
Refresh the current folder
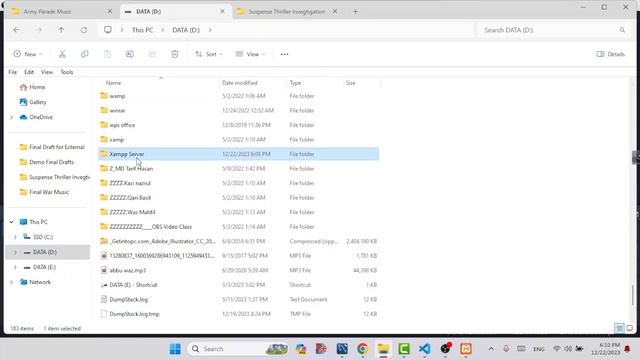(x=84, y=30)
